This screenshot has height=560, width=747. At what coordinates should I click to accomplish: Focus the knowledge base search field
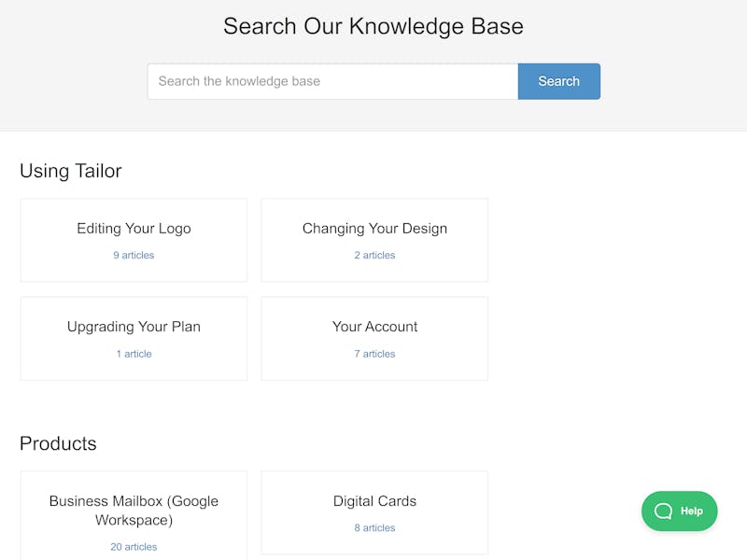(333, 81)
